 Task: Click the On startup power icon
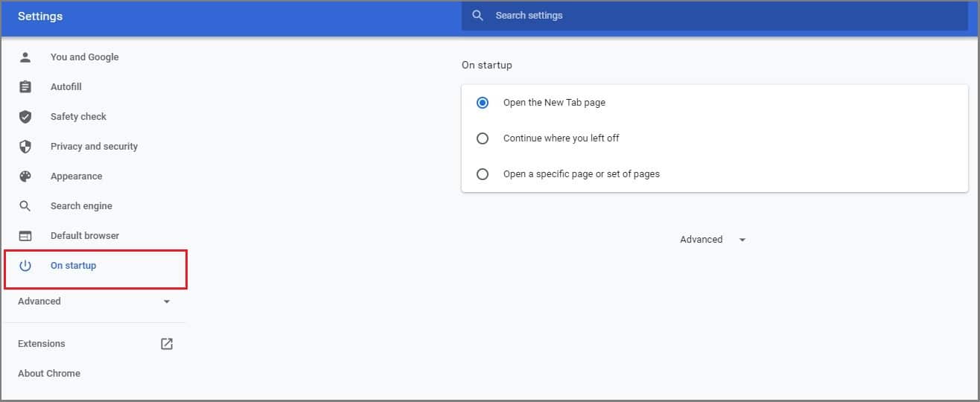[25, 266]
